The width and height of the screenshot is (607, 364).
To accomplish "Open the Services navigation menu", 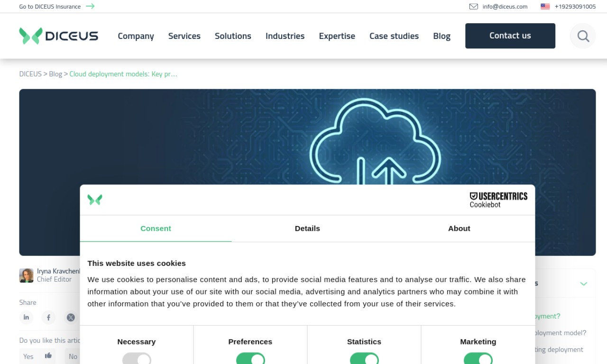I will click(184, 36).
